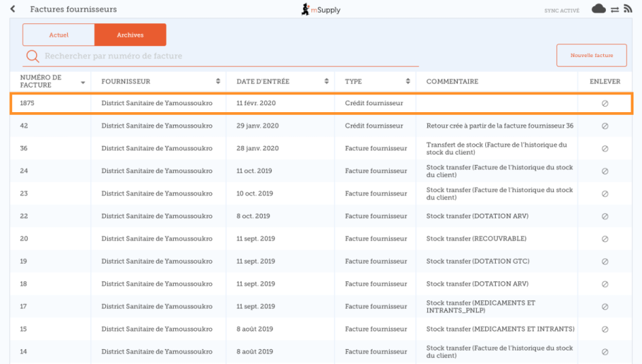
Task: Click the RSS feed signal icon
Action: coord(627,9)
